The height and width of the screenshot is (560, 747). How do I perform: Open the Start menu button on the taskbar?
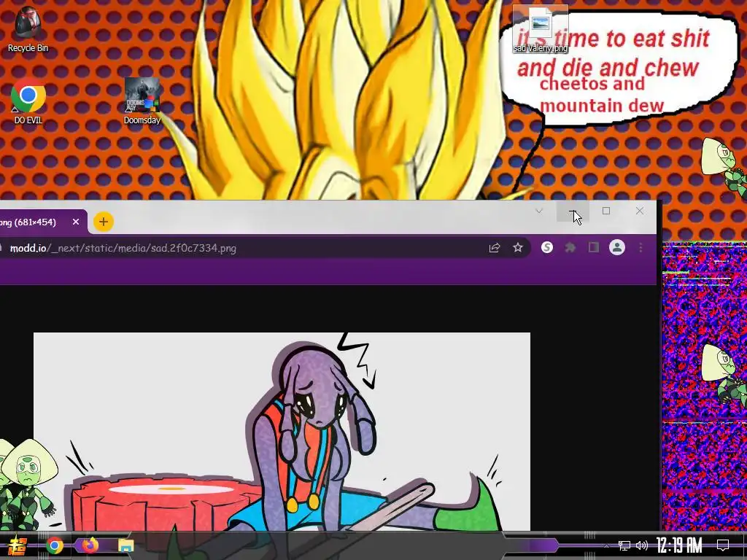coord(18,545)
